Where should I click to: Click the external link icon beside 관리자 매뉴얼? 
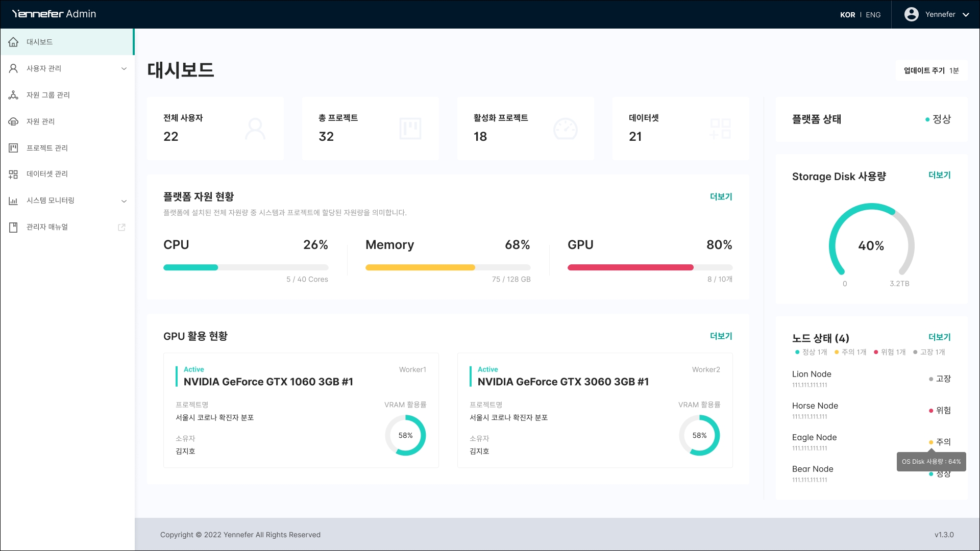pyautogui.click(x=121, y=227)
